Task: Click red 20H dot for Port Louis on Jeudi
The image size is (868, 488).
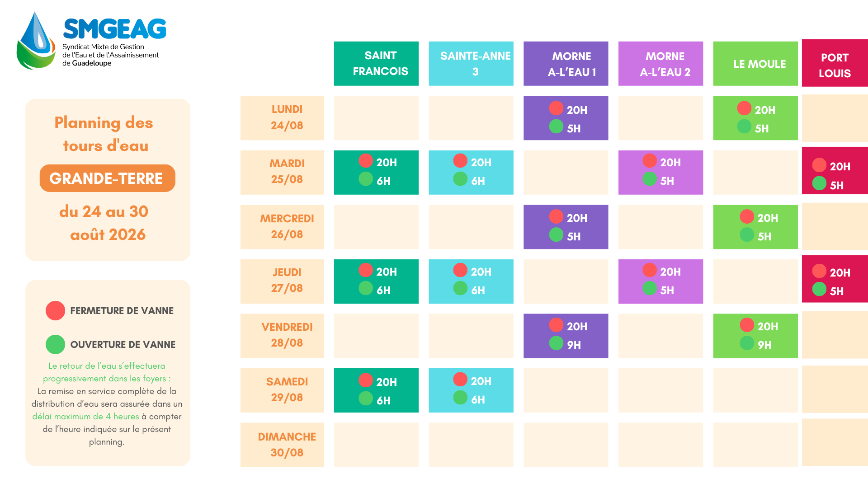Action: (819, 271)
